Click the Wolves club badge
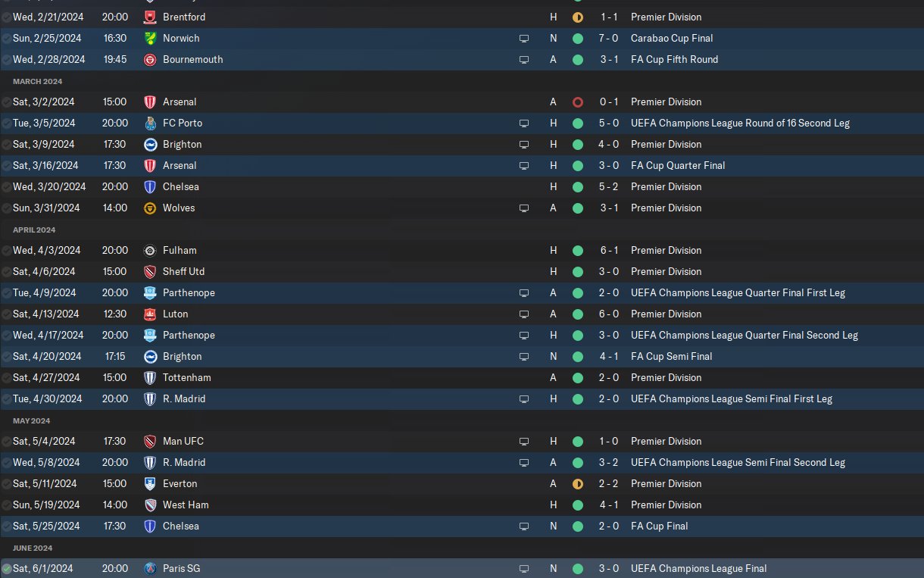This screenshot has width=924, height=578. click(x=150, y=208)
